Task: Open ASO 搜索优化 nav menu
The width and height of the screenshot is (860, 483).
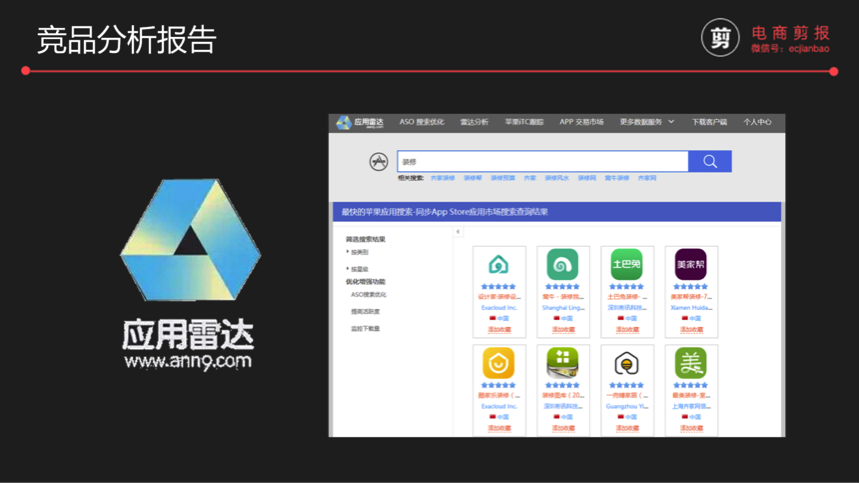Action: [421, 122]
